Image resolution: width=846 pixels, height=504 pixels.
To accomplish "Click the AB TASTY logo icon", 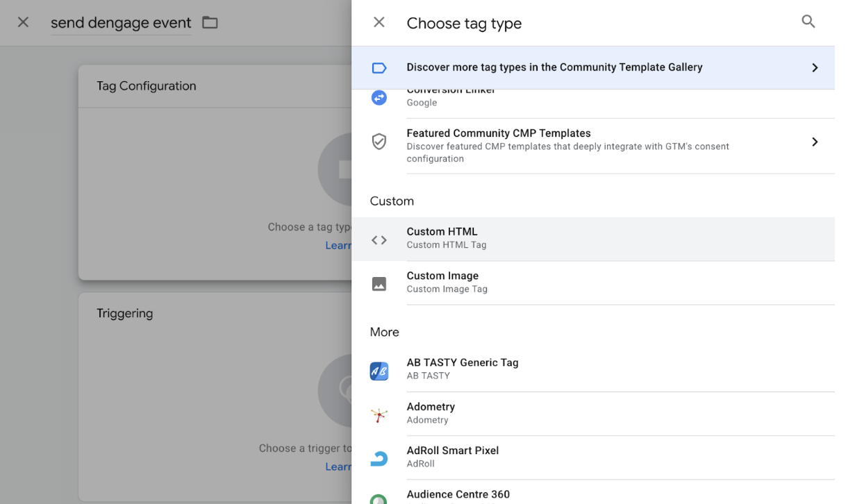I will (x=379, y=371).
